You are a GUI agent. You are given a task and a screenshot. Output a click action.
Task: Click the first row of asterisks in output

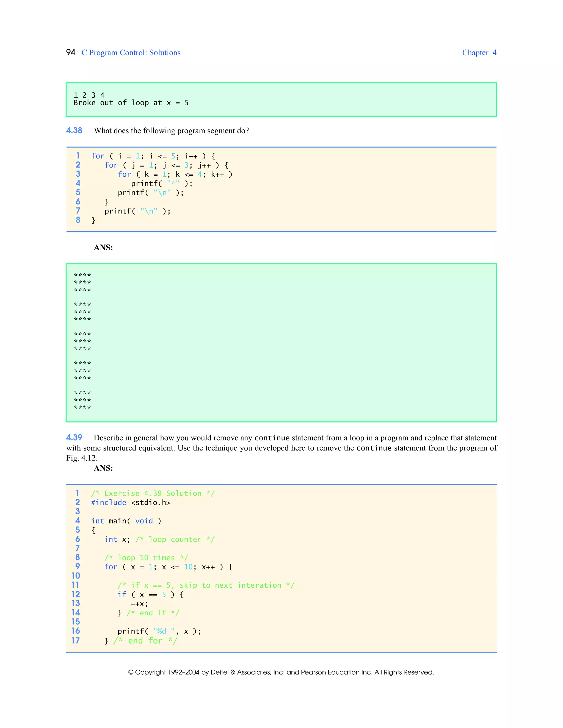point(82,275)
